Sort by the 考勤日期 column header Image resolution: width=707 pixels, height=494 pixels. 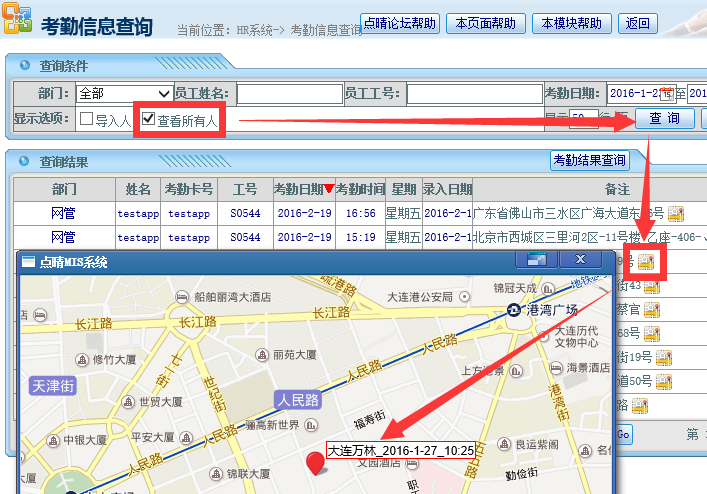(304, 189)
